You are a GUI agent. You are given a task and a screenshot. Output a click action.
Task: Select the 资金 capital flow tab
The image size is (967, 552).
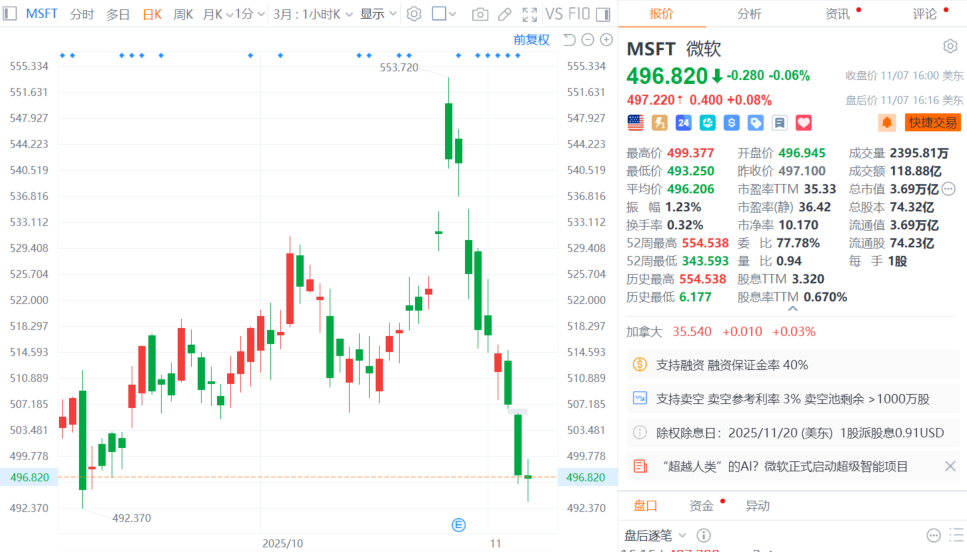point(701,506)
